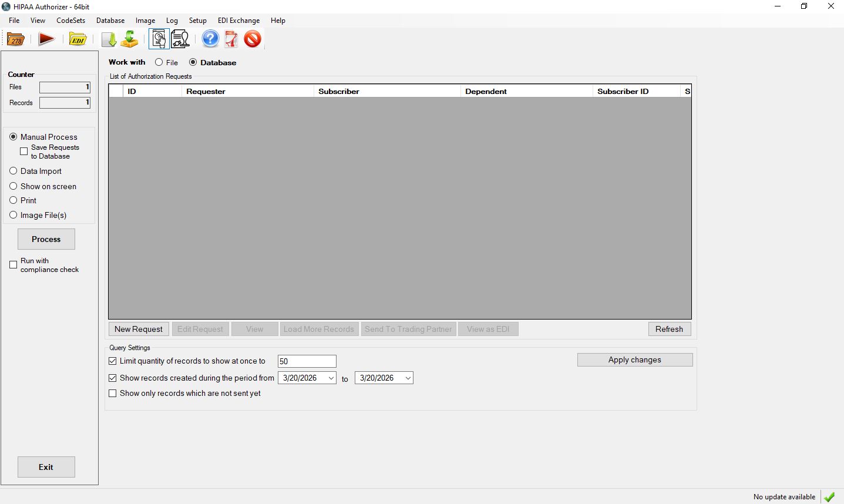Click the View as EDI button

pyautogui.click(x=488, y=329)
